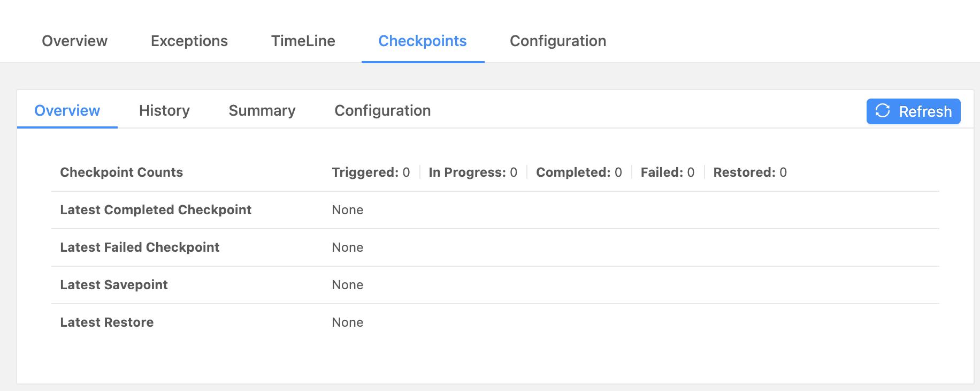Screen dimensions: 980x391
Task: Open the checkpoint Summary sub-tab
Action: tap(262, 110)
